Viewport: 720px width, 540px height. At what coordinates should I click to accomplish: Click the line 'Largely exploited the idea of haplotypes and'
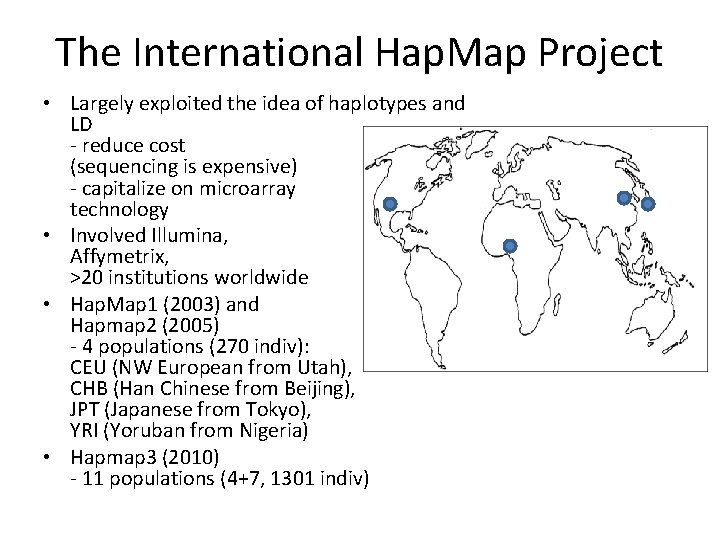[x=267, y=104]
